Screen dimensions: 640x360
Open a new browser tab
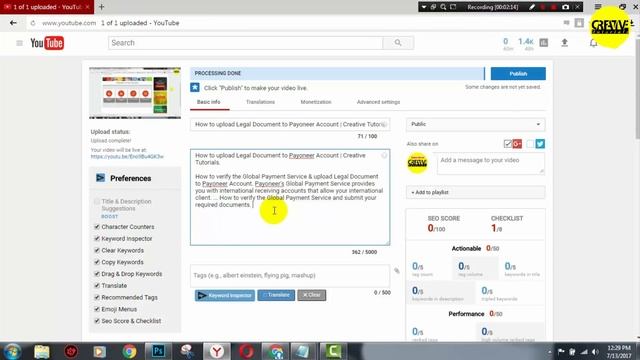102,7
